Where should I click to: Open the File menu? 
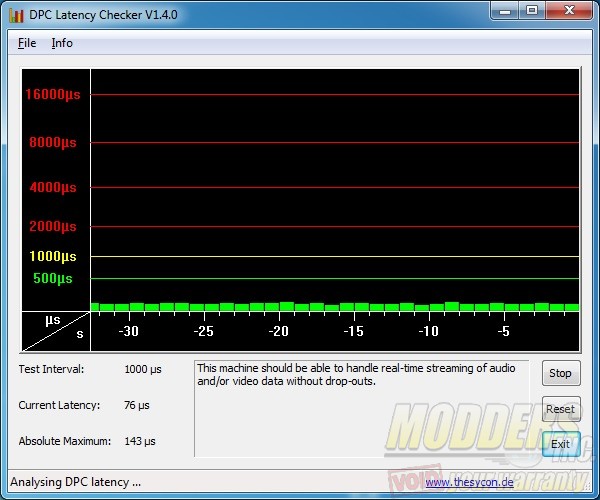tap(27, 43)
